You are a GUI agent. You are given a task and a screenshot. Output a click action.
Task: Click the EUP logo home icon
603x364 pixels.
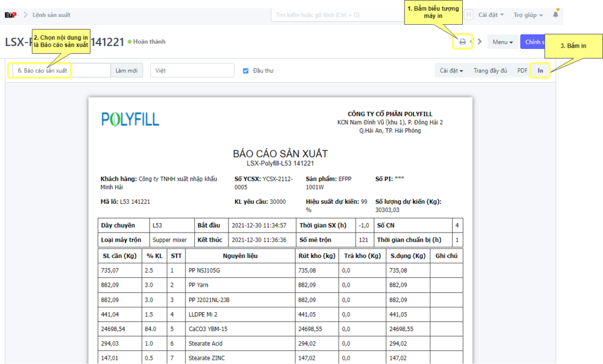coord(10,15)
